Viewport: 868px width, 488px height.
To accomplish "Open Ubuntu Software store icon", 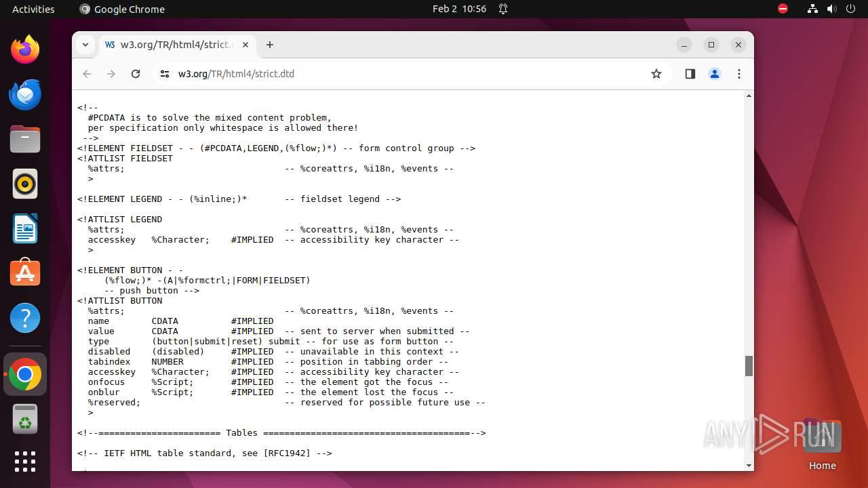I will click(25, 273).
